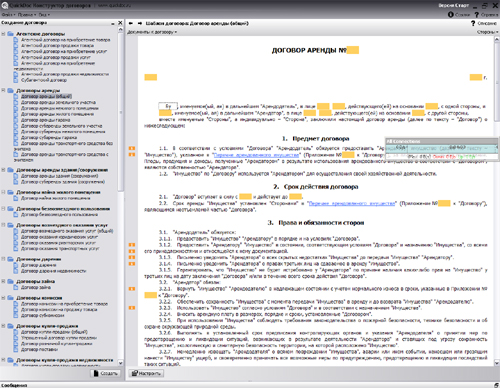Click the Создать button

[x=106, y=373]
